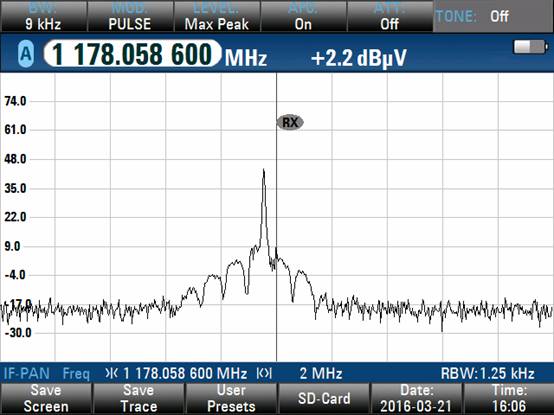Viewport: 554px width, 415px height.
Task: Open the Max Peak level detector selector
Action: tap(217, 16)
